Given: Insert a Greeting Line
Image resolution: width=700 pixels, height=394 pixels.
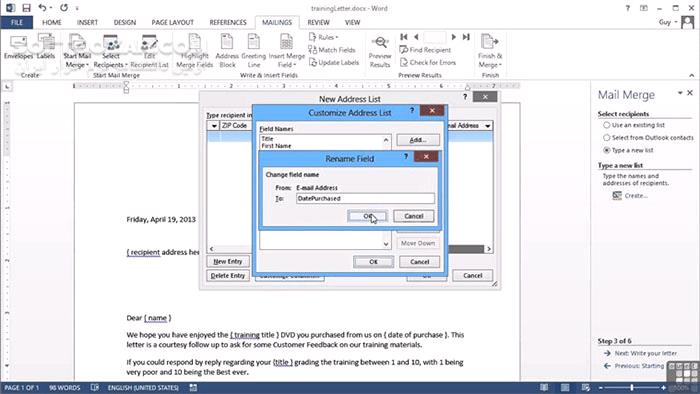Looking at the screenshot, I should click(254, 52).
